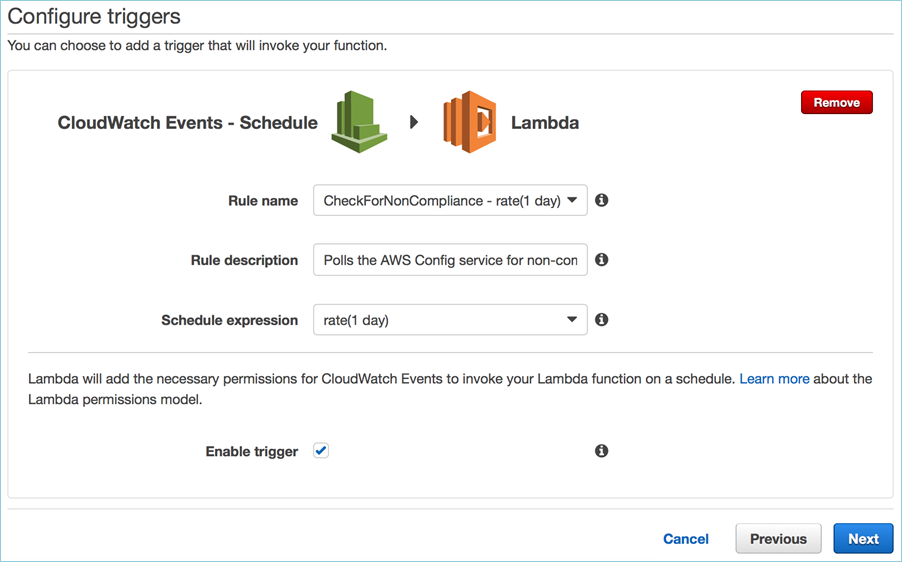902x562 pixels.
Task: Show info for Rule name field
Action: tap(602, 200)
